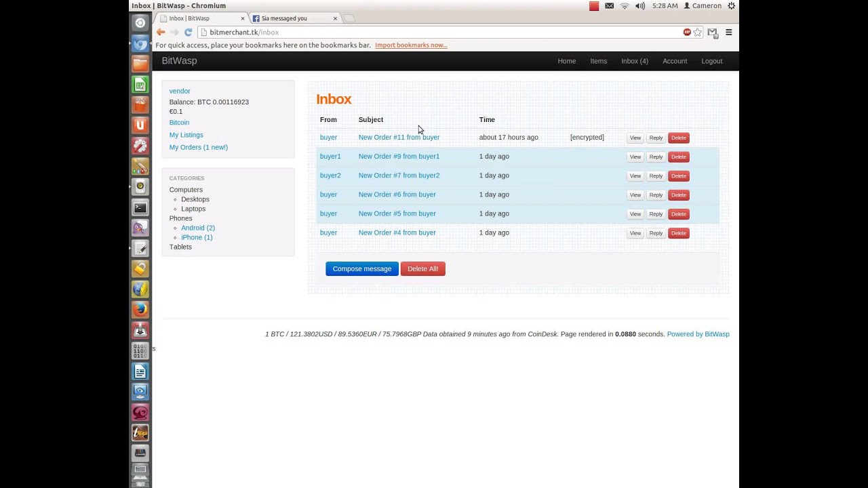View the Order #6 message
868x488 pixels.
pos(635,195)
